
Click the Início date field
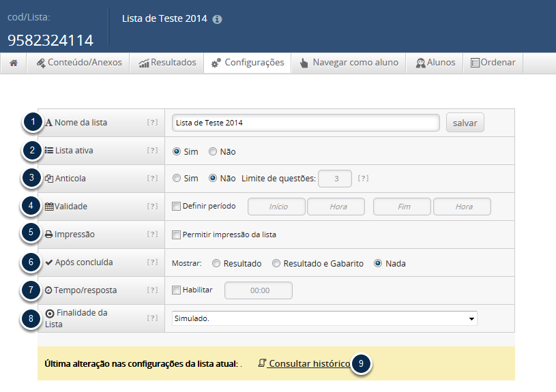coord(276,207)
